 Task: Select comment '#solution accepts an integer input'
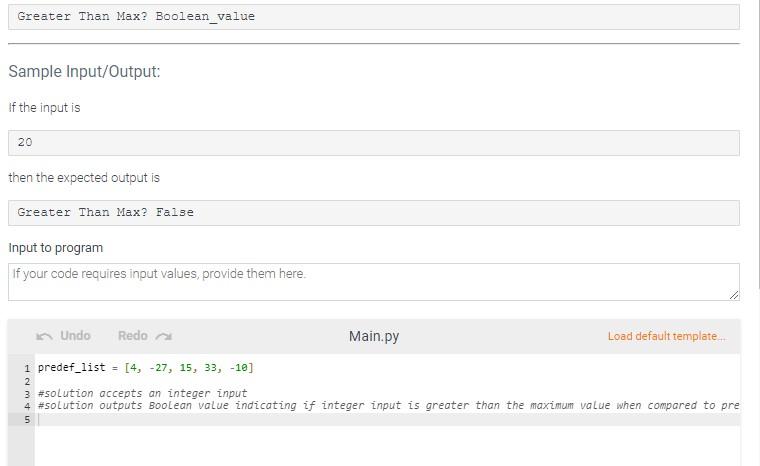[142, 393]
